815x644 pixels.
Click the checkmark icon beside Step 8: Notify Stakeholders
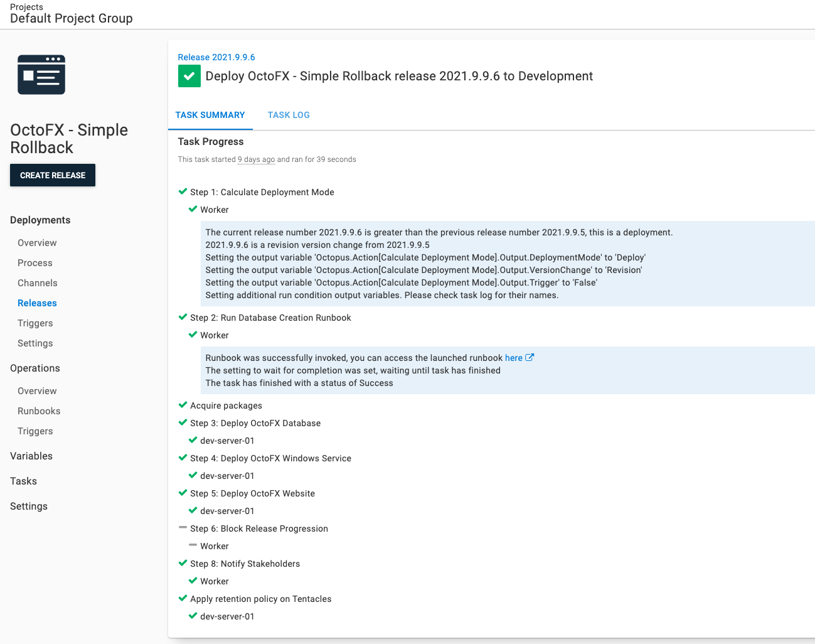pyautogui.click(x=183, y=563)
